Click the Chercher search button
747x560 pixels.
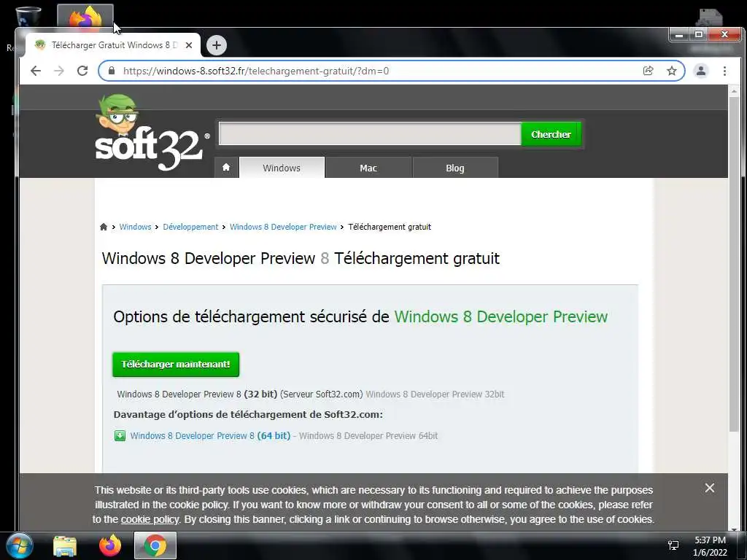551,134
